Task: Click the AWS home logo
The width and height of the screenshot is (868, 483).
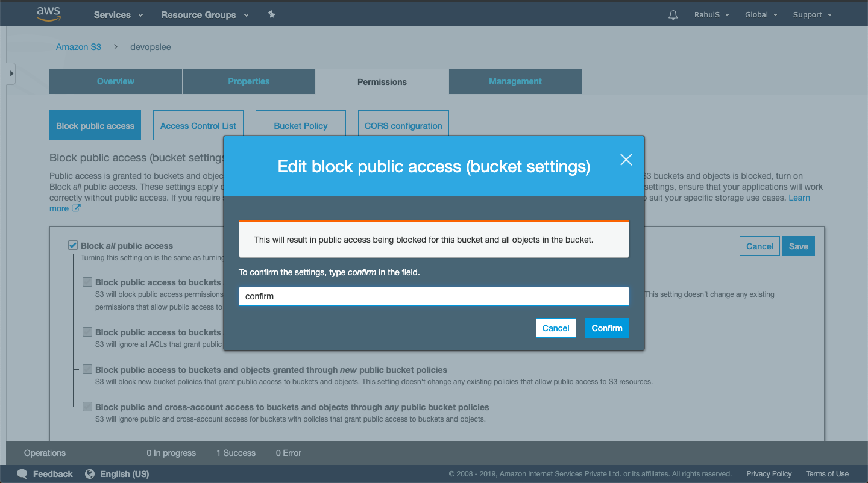Action: (x=48, y=14)
